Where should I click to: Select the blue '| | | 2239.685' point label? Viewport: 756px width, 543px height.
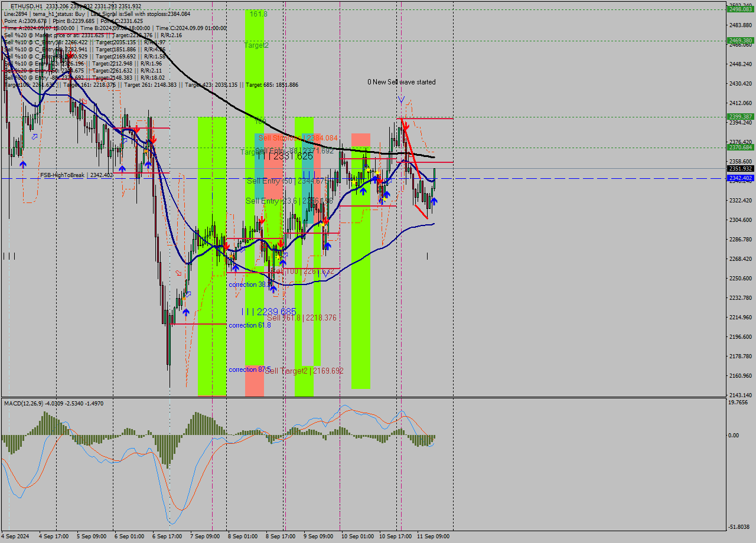pyautogui.click(x=269, y=312)
